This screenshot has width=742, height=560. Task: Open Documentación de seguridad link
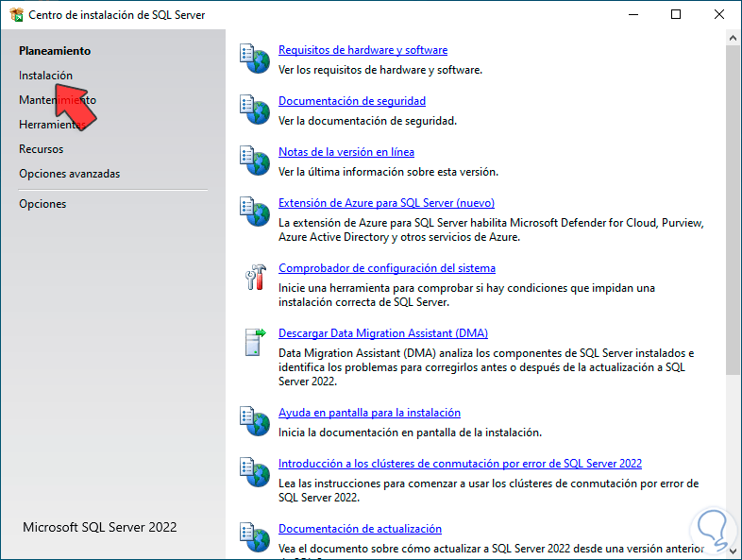(x=352, y=101)
